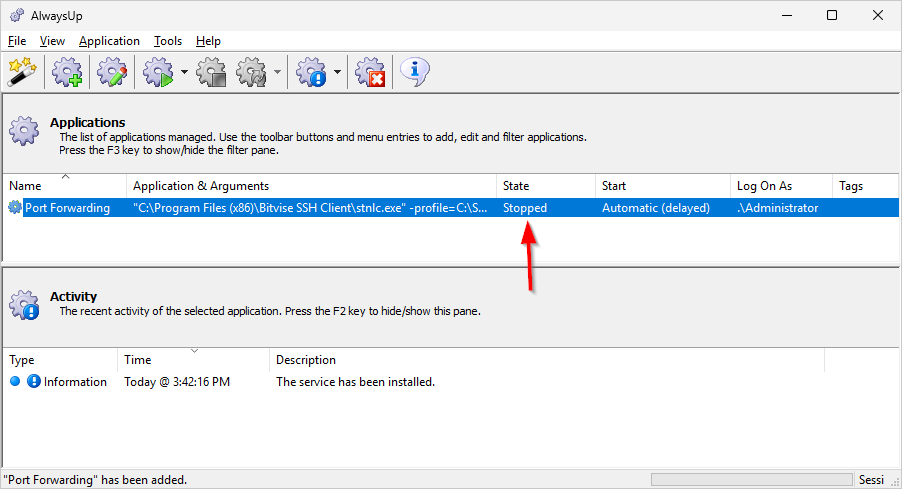902x489 pixels.
Task: Close the AlwaysUp window
Action: tap(877, 16)
